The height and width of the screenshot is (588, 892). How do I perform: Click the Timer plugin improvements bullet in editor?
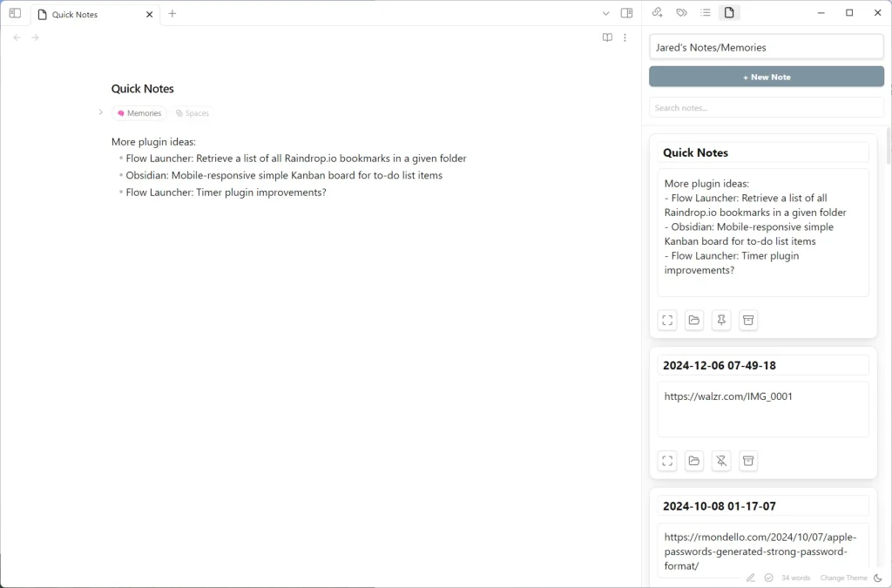[226, 193]
